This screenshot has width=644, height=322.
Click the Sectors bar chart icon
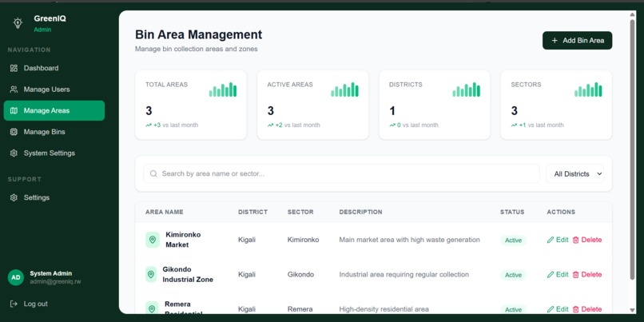point(588,89)
